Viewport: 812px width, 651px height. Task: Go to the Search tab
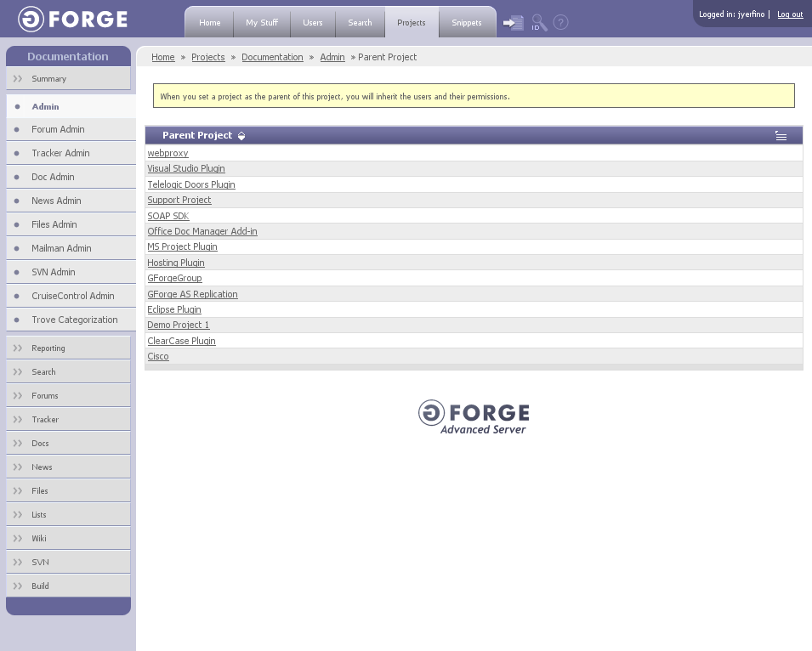point(360,23)
